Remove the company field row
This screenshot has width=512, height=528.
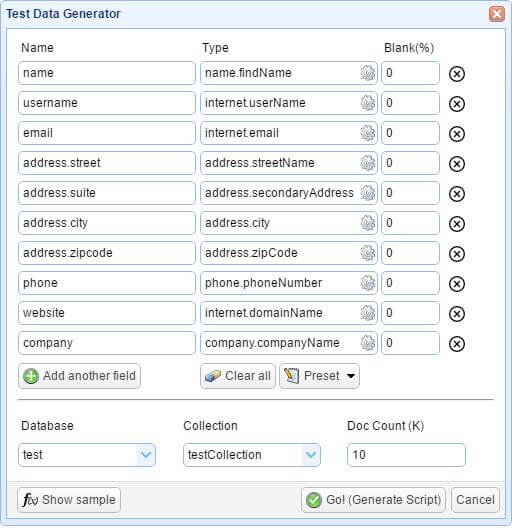[457, 344]
